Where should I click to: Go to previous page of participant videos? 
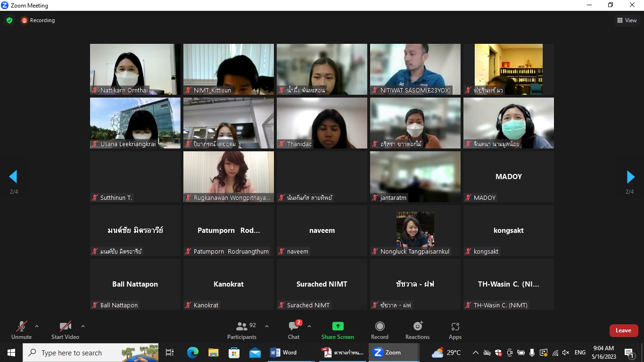coord(13,177)
